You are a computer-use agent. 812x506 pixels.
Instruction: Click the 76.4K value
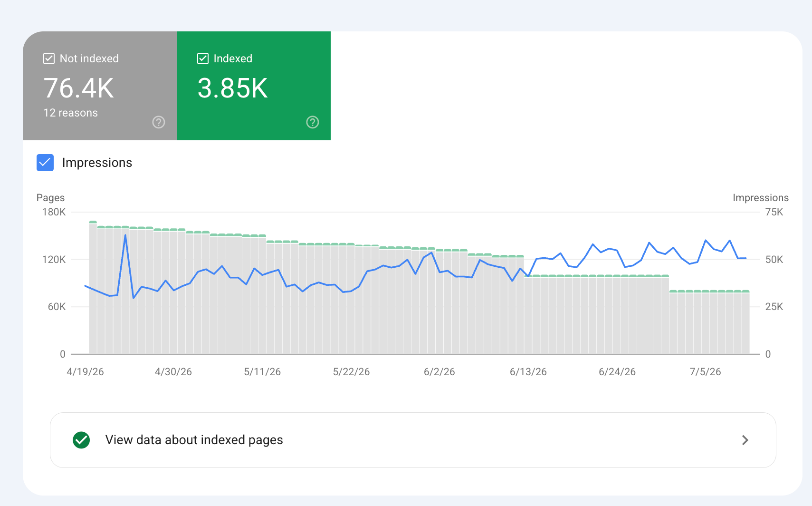79,88
